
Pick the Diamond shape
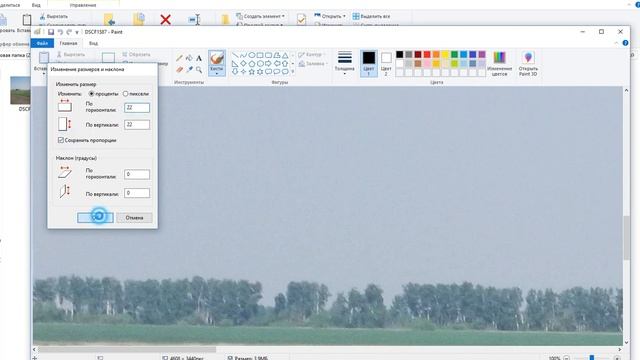[243, 64]
